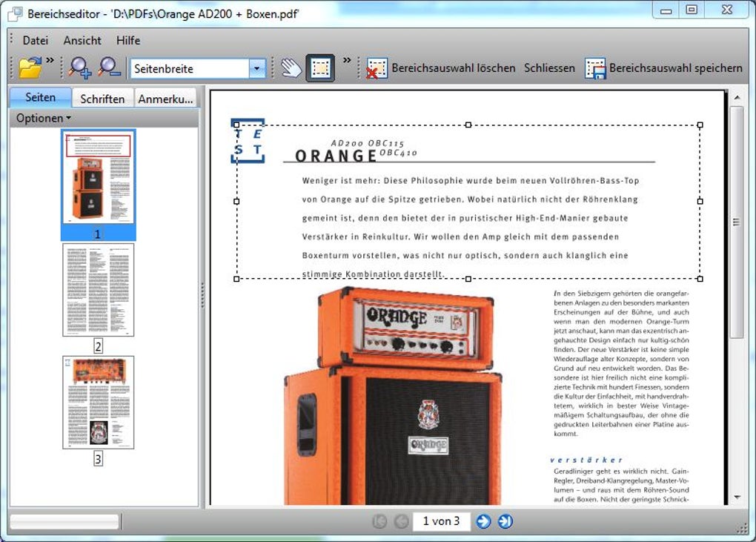Click the ORANGE headline text
Viewport: 756px width, 542px height.
click(336, 156)
